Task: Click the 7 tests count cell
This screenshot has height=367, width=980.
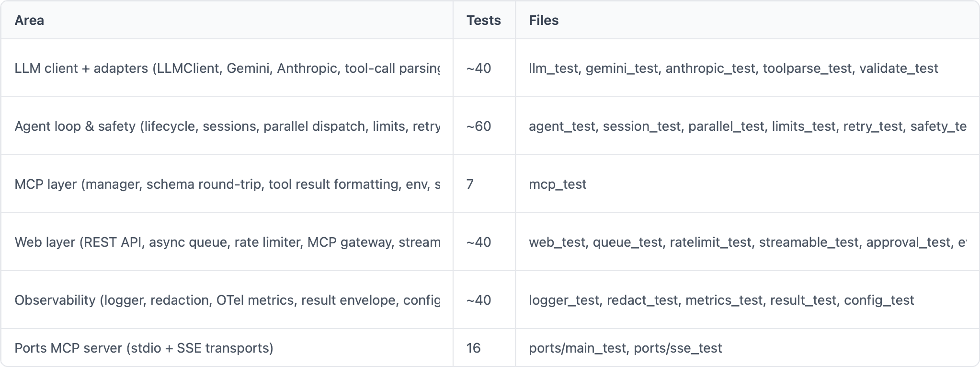Action: tap(484, 184)
